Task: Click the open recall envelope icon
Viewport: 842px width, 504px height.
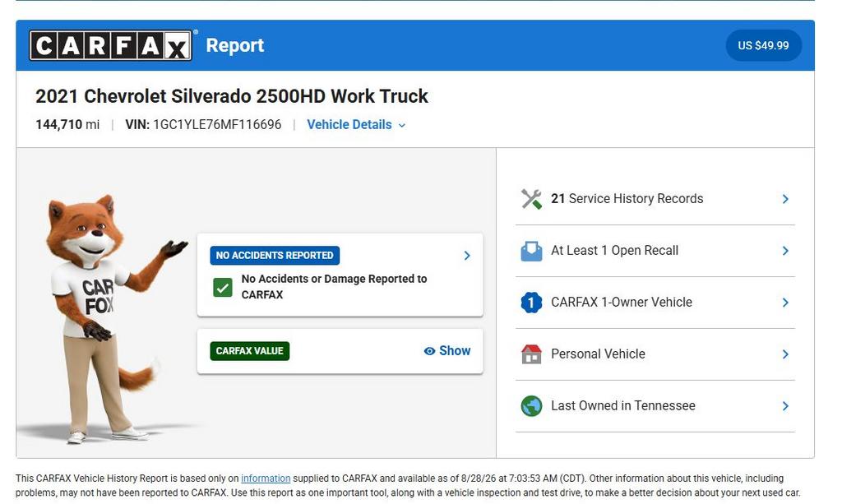Action: [531, 251]
